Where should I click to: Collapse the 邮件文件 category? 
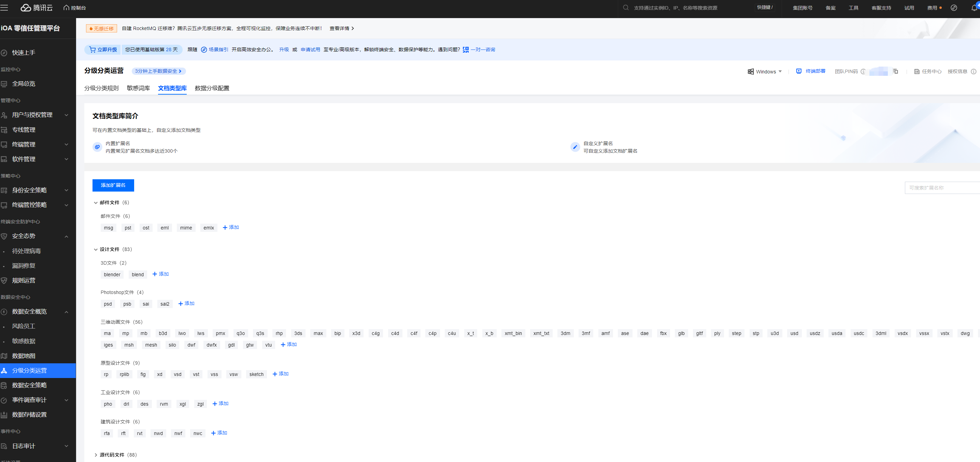pos(96,203)
